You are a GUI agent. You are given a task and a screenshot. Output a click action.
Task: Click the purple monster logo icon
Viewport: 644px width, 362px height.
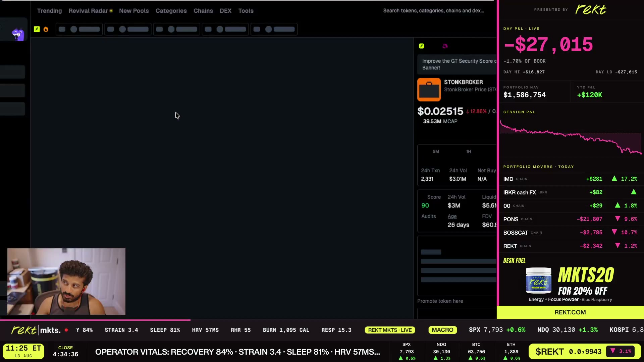click(18, 34)
